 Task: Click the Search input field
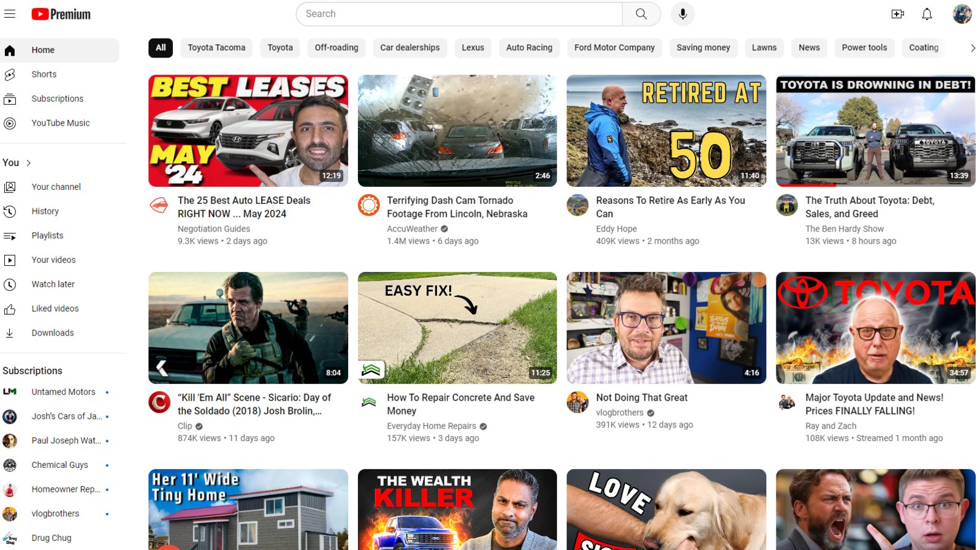tap(459, 14)
